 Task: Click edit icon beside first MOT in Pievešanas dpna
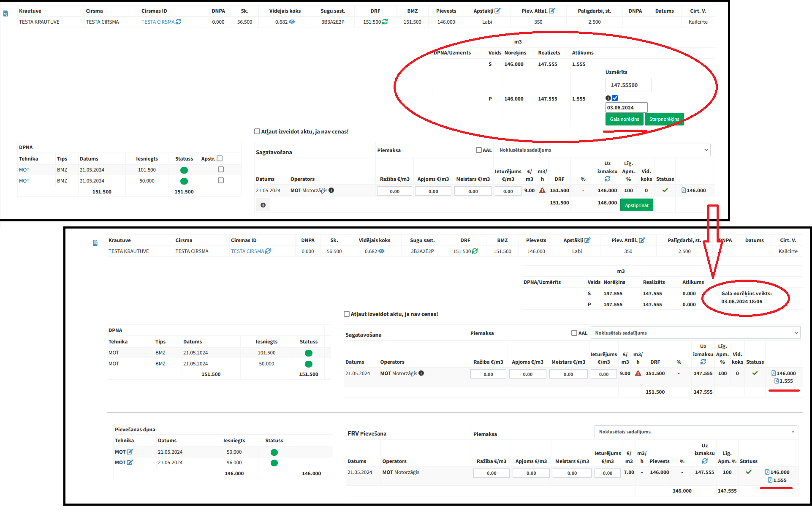coord(130,452)
